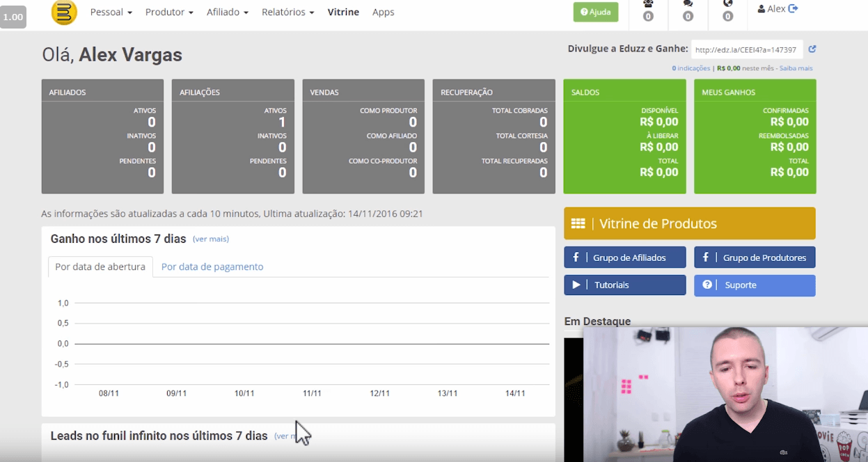Open the globe notification icon

coord(727,5)
